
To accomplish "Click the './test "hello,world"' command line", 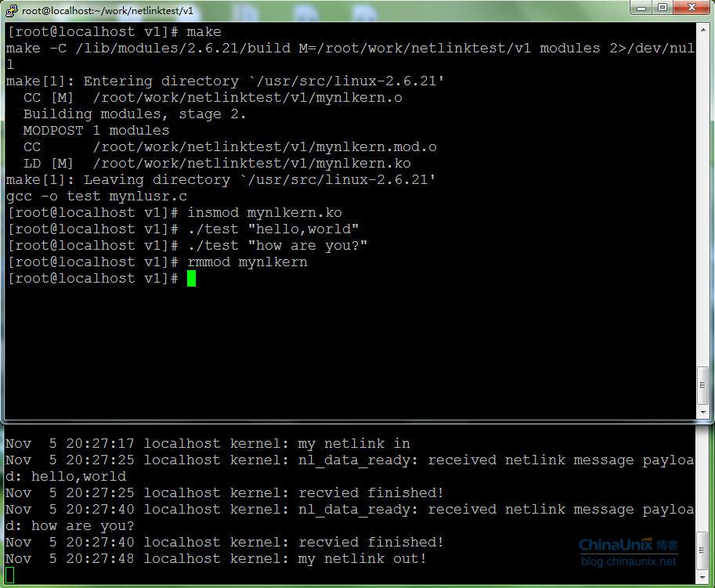I will point(183,229).
